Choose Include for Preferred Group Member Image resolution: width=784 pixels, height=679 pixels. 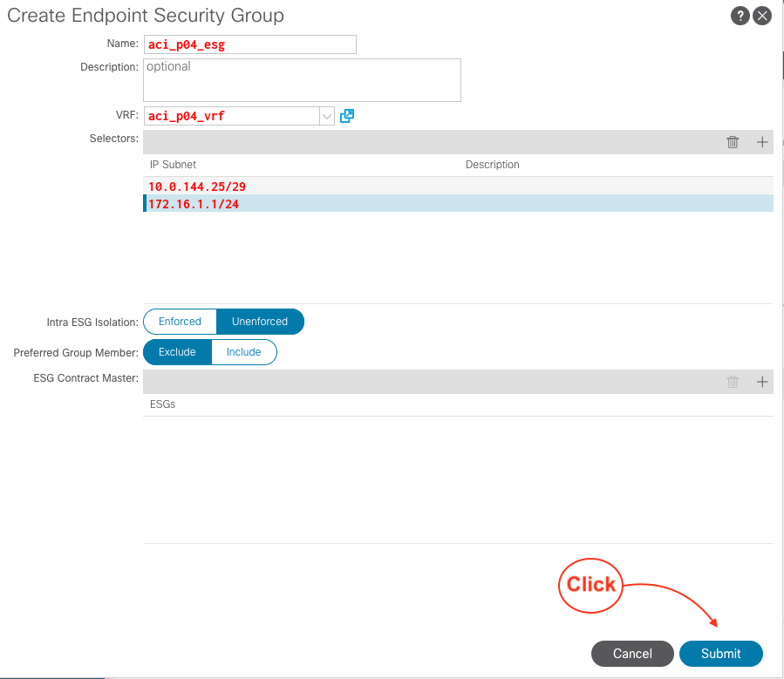[x=244, y=352]
